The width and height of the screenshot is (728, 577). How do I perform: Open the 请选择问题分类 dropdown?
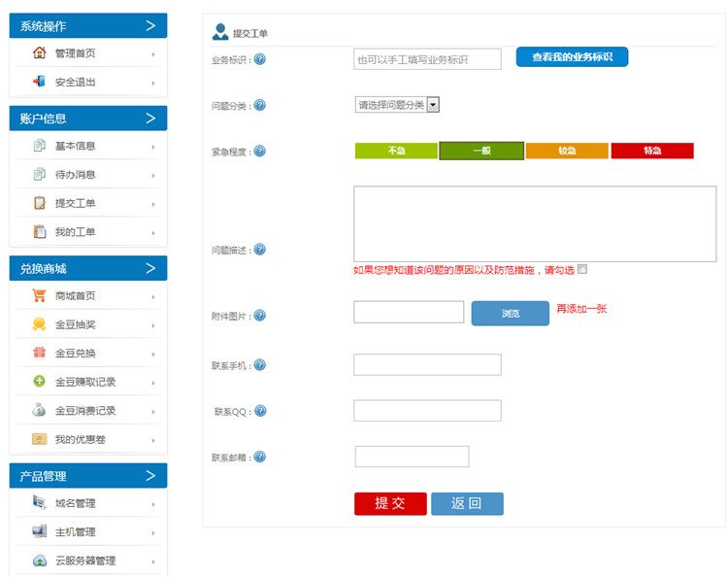coord(397,105)
